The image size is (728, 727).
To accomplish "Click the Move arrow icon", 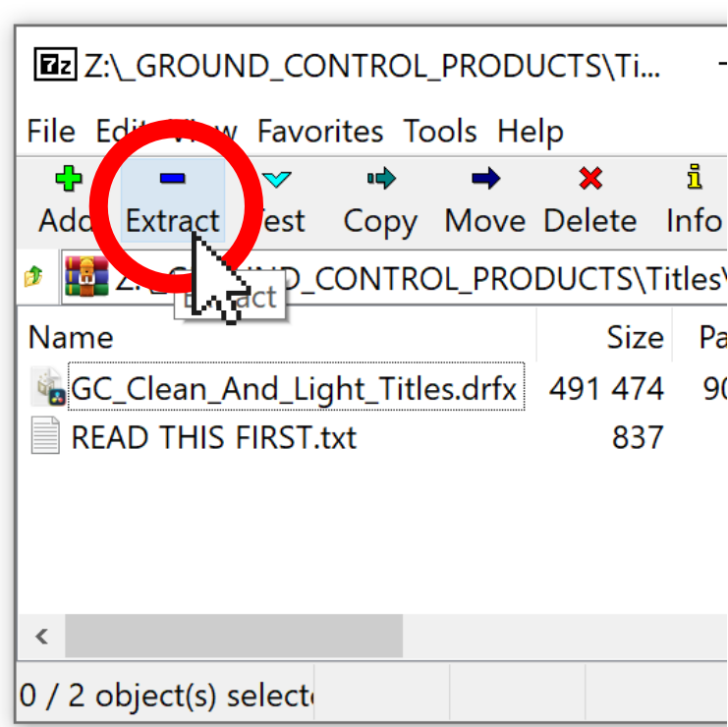I will (x=485, y=179).
